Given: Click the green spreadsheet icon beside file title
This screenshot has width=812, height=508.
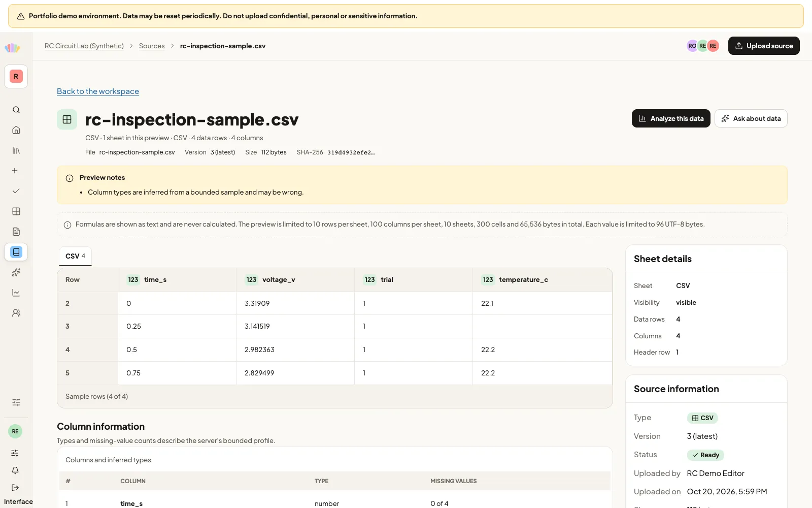Looking at the screenshot, I should (67, 119).
